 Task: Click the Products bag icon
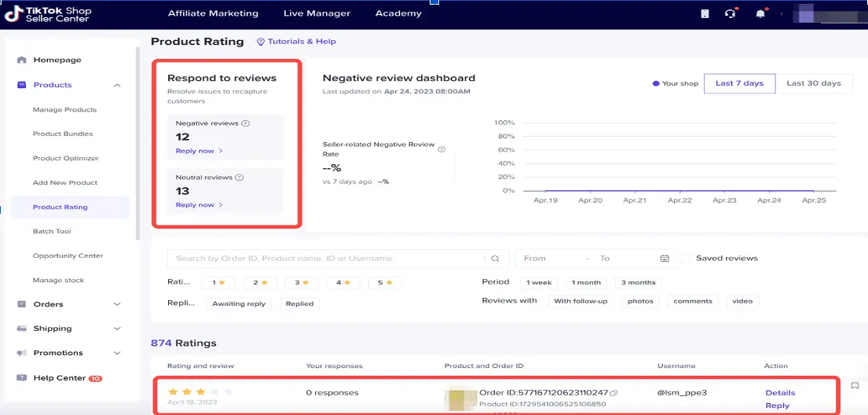pyautogui.click(x=21, y=85)
